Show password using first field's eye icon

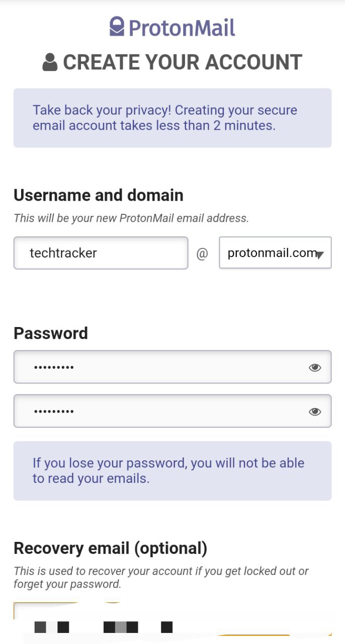coord(315,368)
